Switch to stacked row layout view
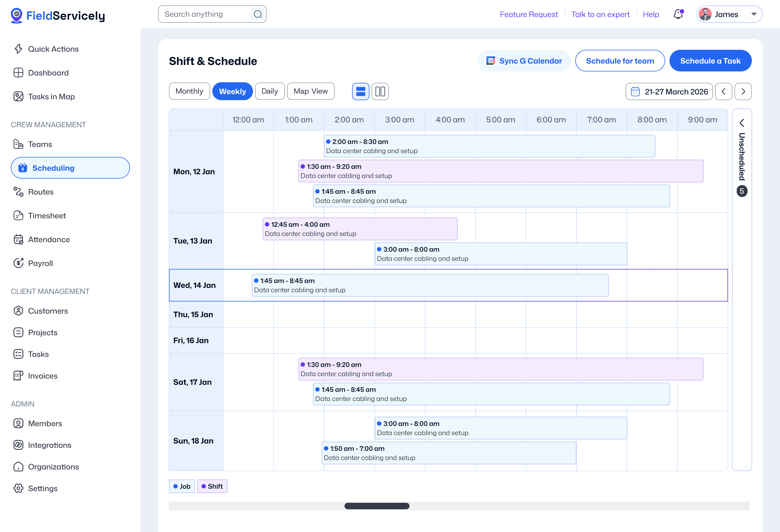Image resolution: width=780 pixels, height=532 pixels. coord(360,91)
